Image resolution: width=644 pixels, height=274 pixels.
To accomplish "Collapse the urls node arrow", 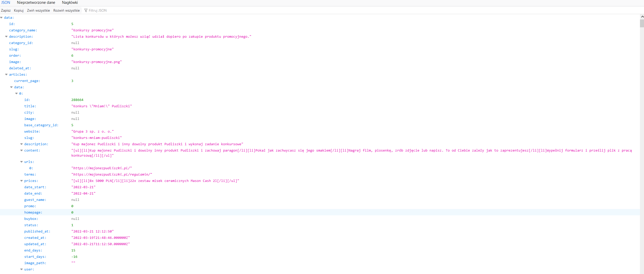I will pos(22,162).
